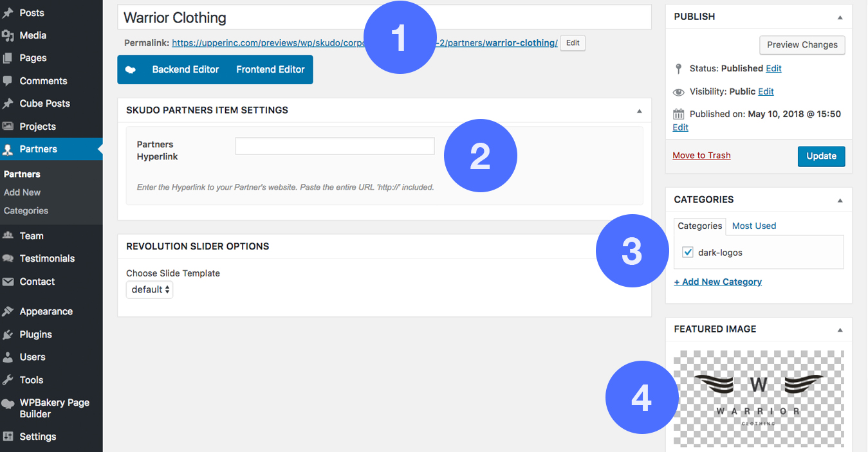Collapse the Publish panel
Viewport: 868px width, 452px height.
tap(840, 17)
